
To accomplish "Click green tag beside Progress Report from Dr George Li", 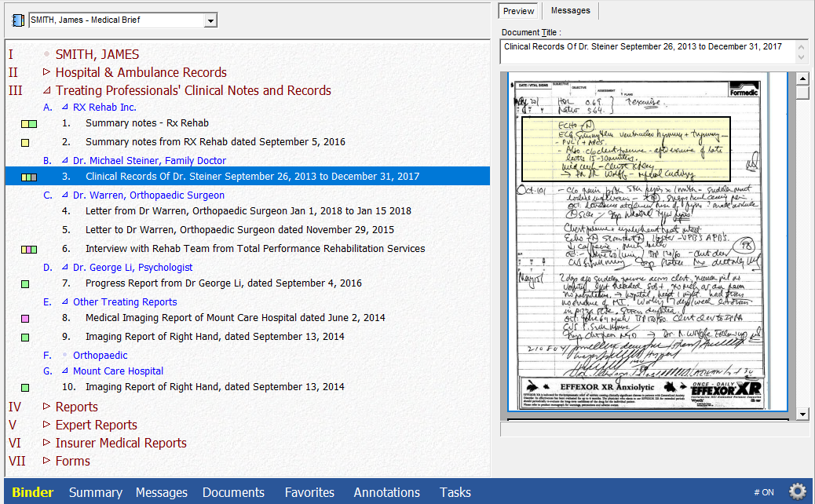I will pos(25,284).
